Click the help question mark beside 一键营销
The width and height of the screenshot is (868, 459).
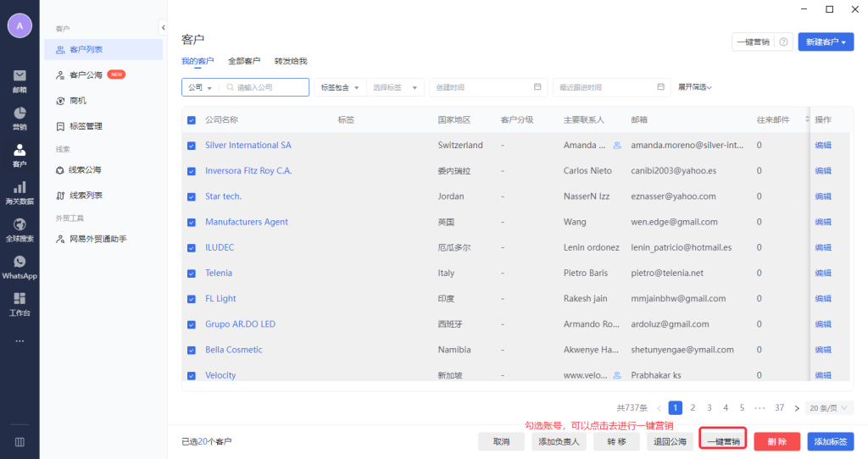point(784,41)
